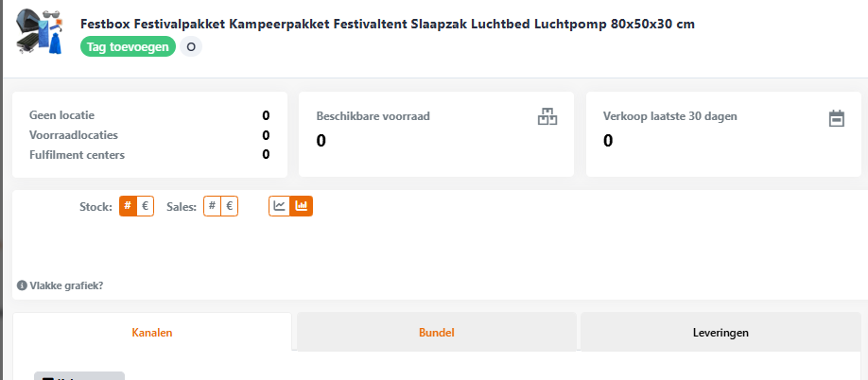
Task: Click the calendar icon for sales
Action: click(x=836, y=118)
